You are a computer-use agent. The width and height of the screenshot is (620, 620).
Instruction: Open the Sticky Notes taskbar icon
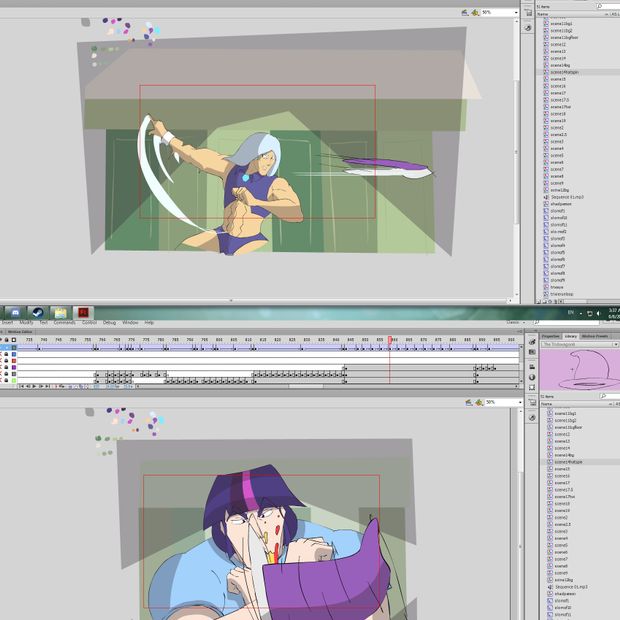(x=60, y=313)
